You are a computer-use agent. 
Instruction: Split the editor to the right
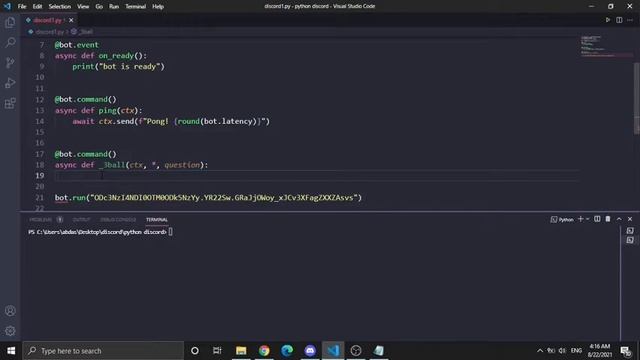click(619, 20)
